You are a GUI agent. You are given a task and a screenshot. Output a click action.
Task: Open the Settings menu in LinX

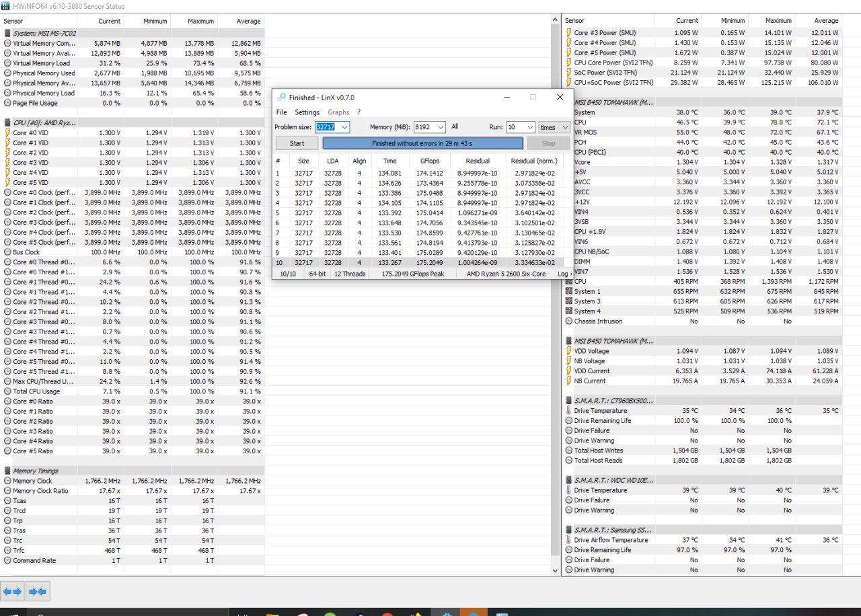click(x=307, y=112)
